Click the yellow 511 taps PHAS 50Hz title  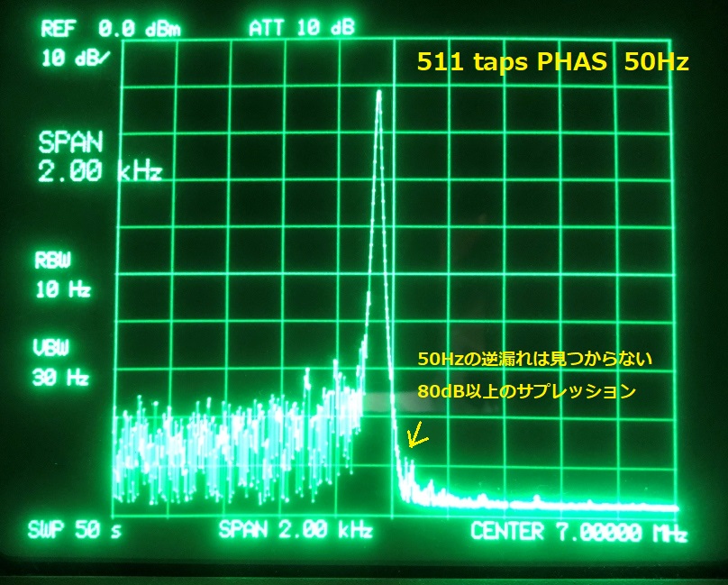click(x=553, y=62)
